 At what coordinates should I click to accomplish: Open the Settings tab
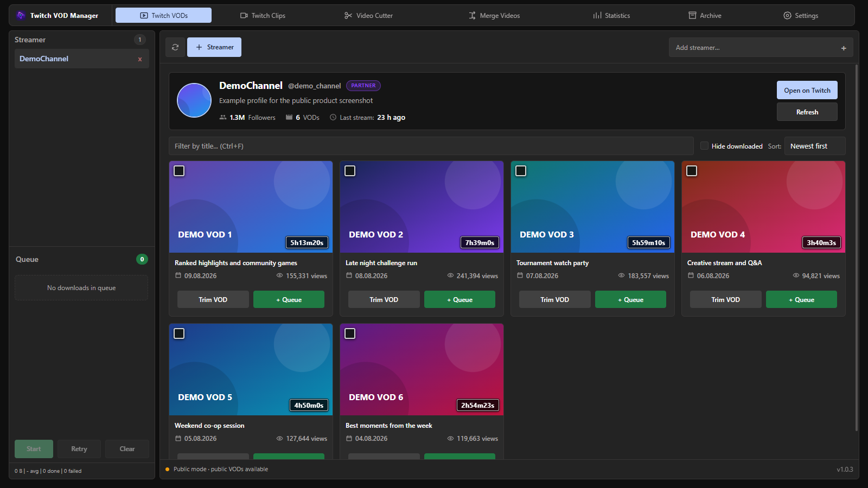pos(801,16)
